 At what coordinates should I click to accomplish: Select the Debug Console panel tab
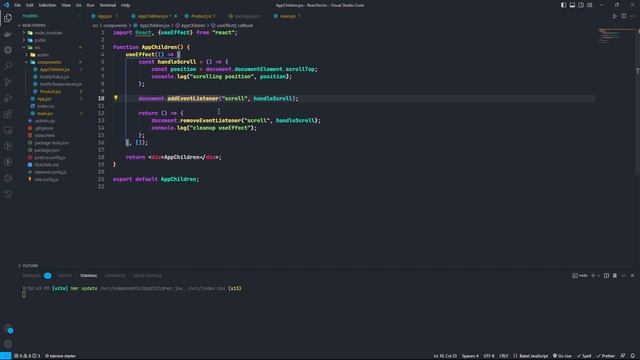coord(147,276)
